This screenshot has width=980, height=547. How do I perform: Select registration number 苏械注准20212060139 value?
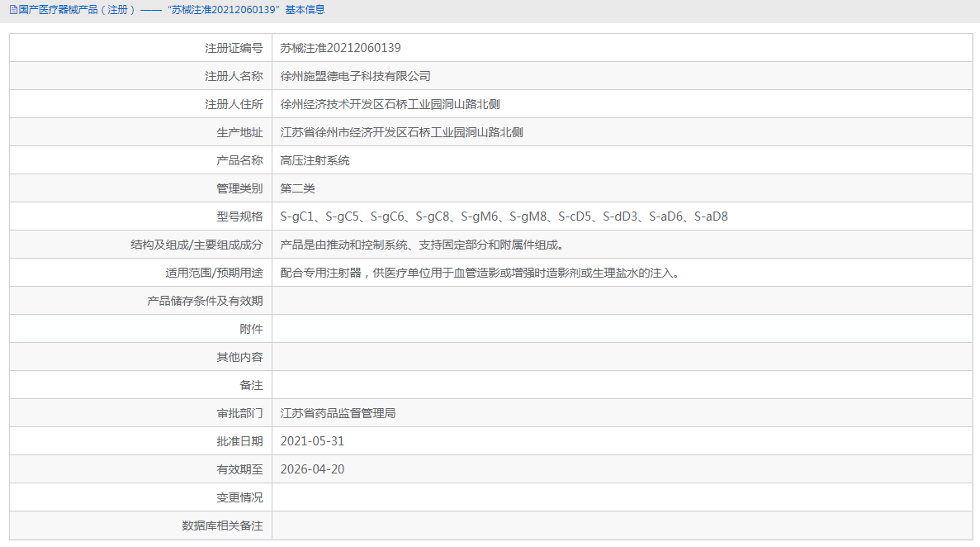pos(340,48)
